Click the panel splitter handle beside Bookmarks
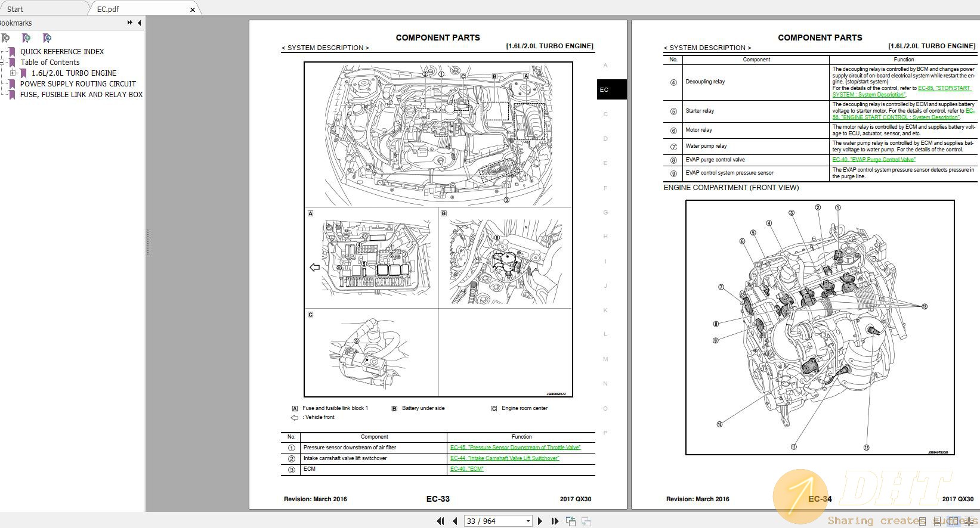Image resolution: width=980 pixels, height=528 pixels. 147,241
